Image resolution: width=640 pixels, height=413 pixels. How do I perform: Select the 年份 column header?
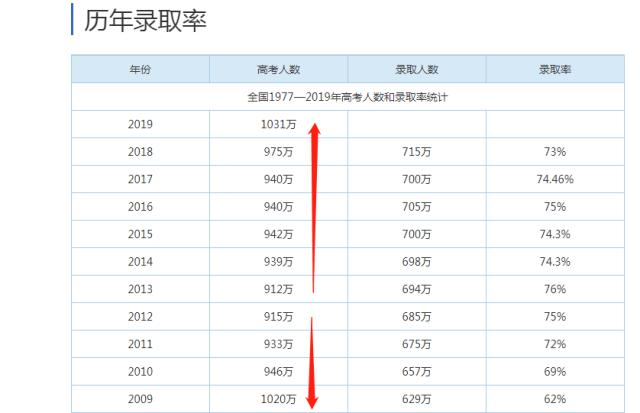[x=140, y=69]
